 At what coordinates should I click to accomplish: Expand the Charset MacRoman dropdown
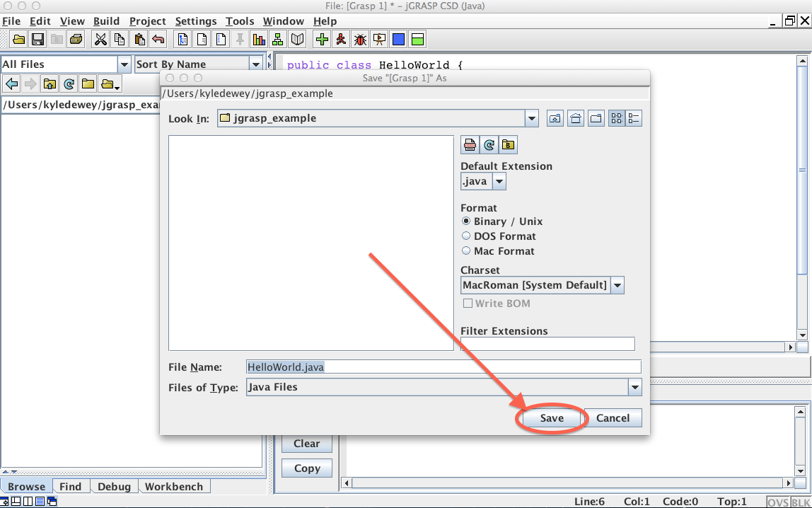pyautogui.click(x=617, y=285)
